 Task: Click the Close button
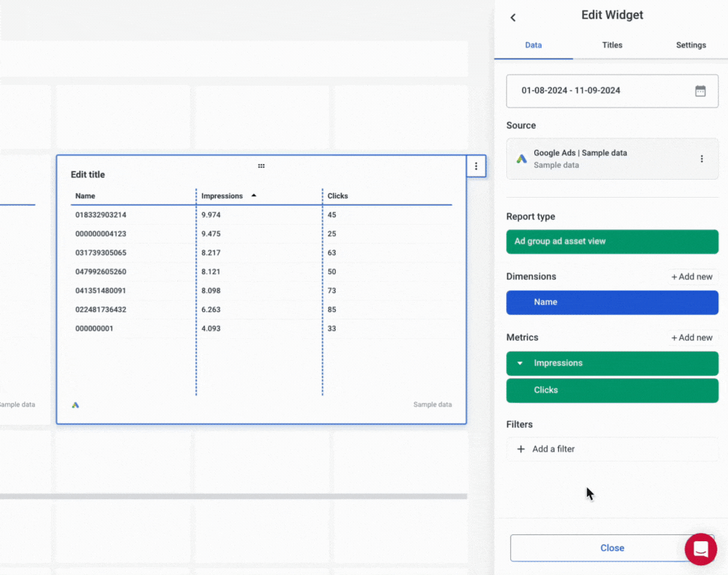point(612,548)
